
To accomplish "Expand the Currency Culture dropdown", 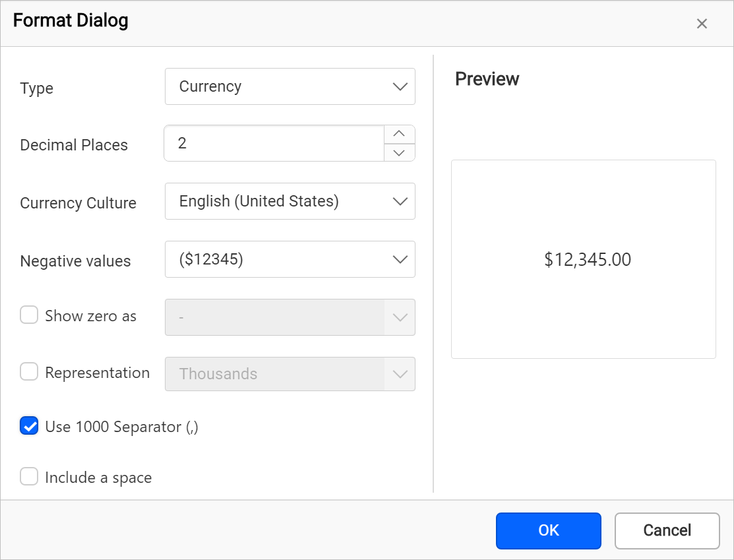I will point(290,201).
